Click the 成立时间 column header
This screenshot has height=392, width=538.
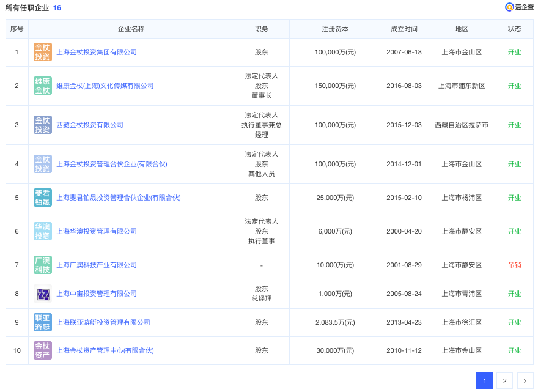point(403,29)
